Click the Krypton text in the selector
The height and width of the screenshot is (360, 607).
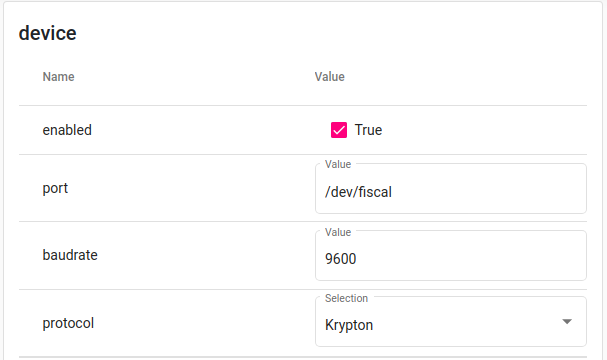click(x=349, y=325)
